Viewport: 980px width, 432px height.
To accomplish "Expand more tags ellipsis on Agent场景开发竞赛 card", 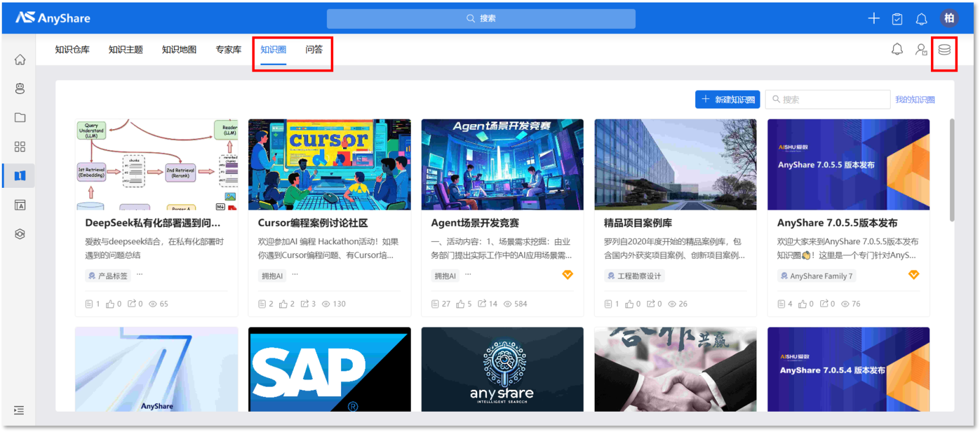I will point(469,275).
